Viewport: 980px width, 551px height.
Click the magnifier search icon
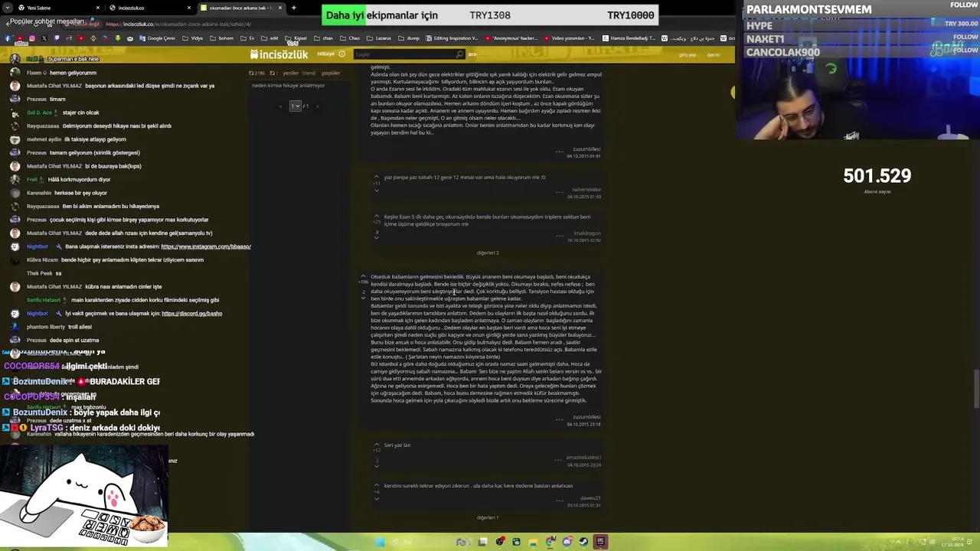point(459,54)
